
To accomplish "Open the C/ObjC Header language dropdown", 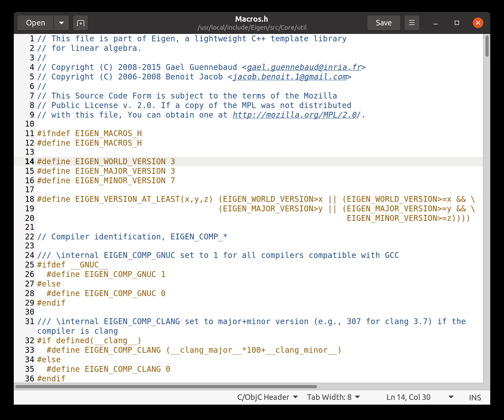I will tap(267, 397).
